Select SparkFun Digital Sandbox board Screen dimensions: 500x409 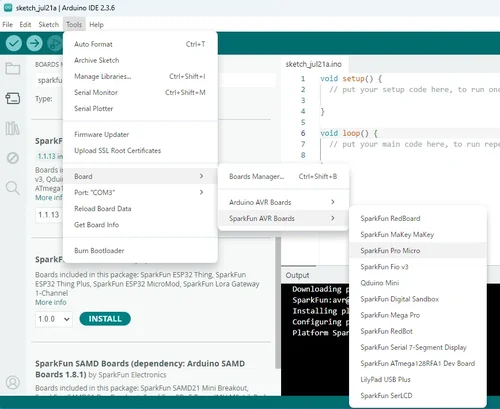(x=418, y=299)
